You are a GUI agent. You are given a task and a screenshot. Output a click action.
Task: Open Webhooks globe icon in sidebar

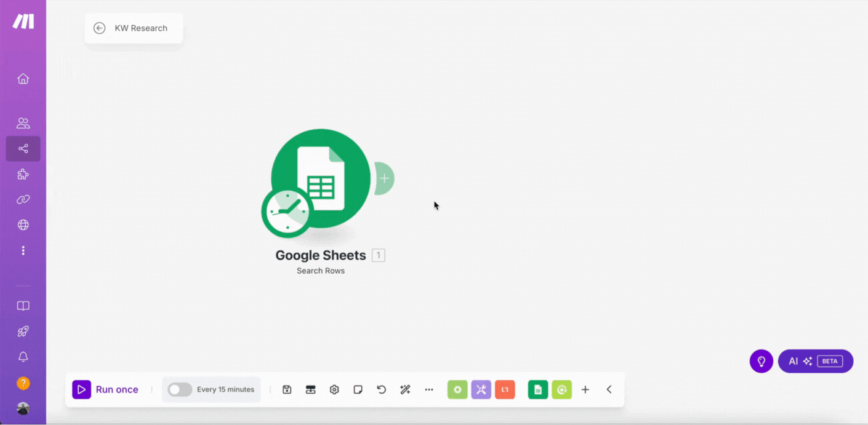point(23,225)
